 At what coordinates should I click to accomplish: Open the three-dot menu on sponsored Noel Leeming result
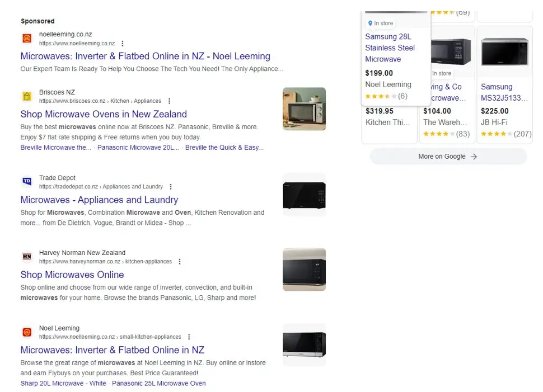[122, 44]
